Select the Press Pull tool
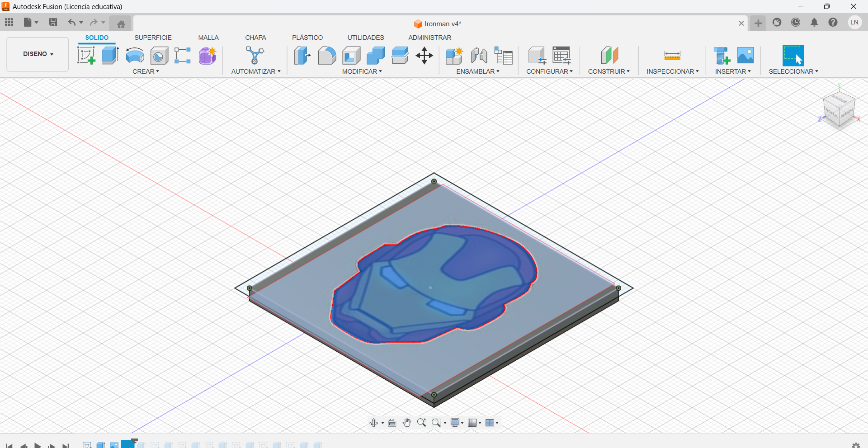The image size is (868, 448). point(302,56)
